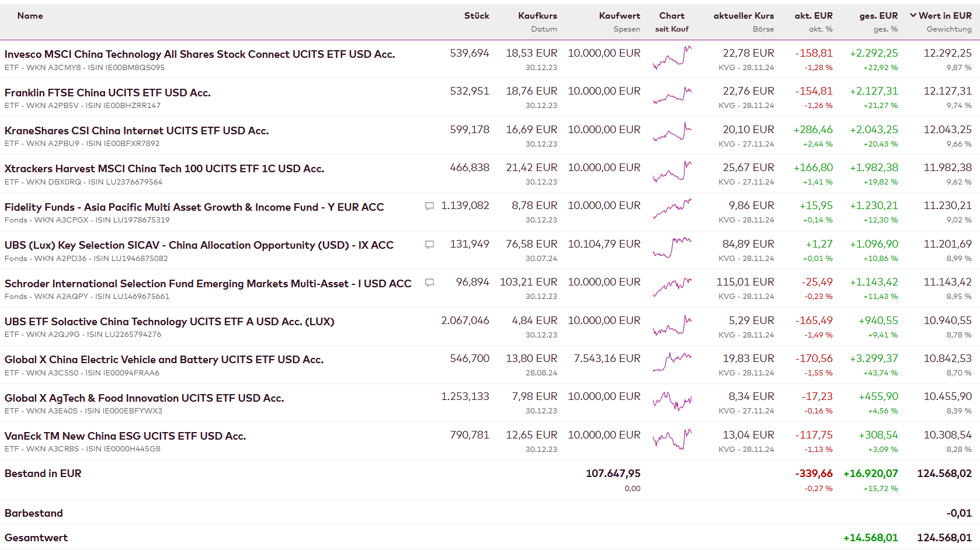Click the sparkline chart of the VanEck New China ESG ETF
This screenshot has height=550, width=980.
click(672, 439)
